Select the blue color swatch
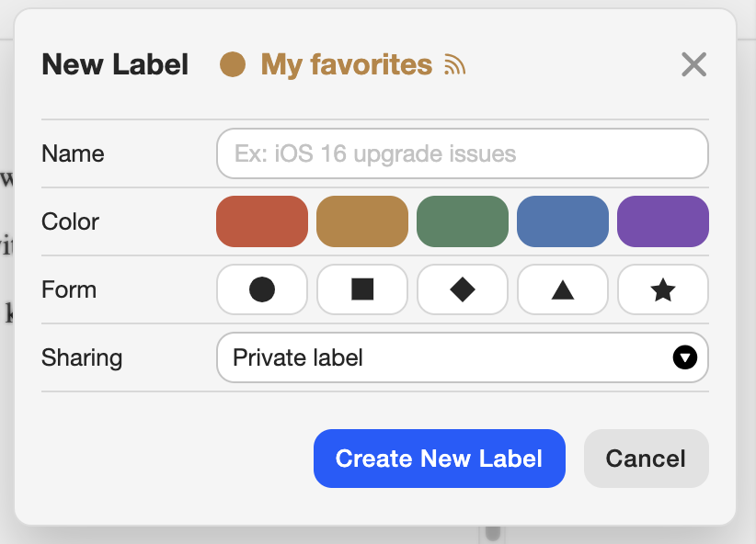The image size is (756, 544). (x=563, y=221)
